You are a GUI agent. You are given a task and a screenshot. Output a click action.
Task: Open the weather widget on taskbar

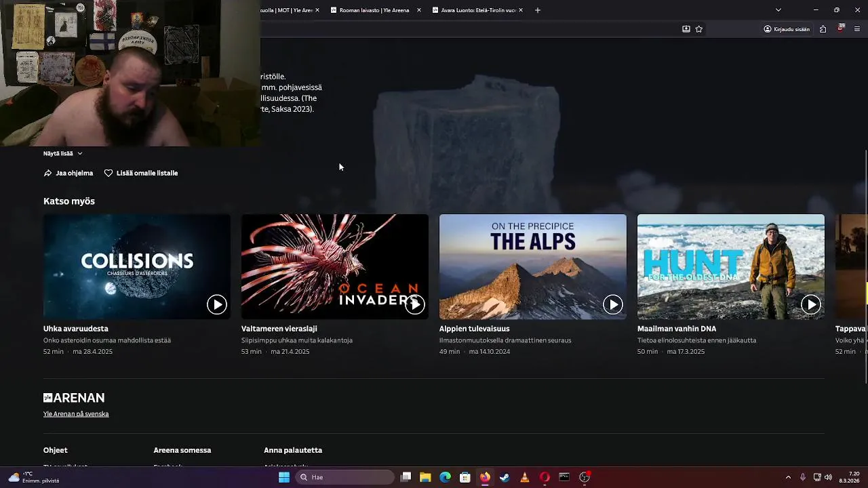click(34, 477)
